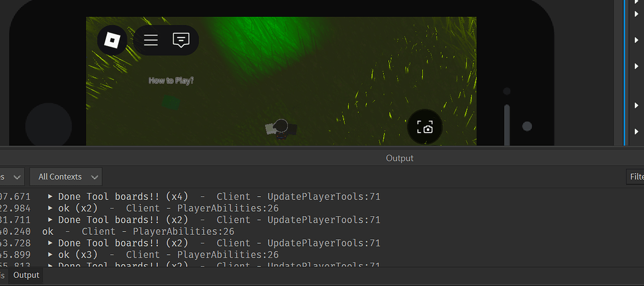Click the Filter field in Output
Viewport: 644px width, 286px height.
[x=635, y=176]
